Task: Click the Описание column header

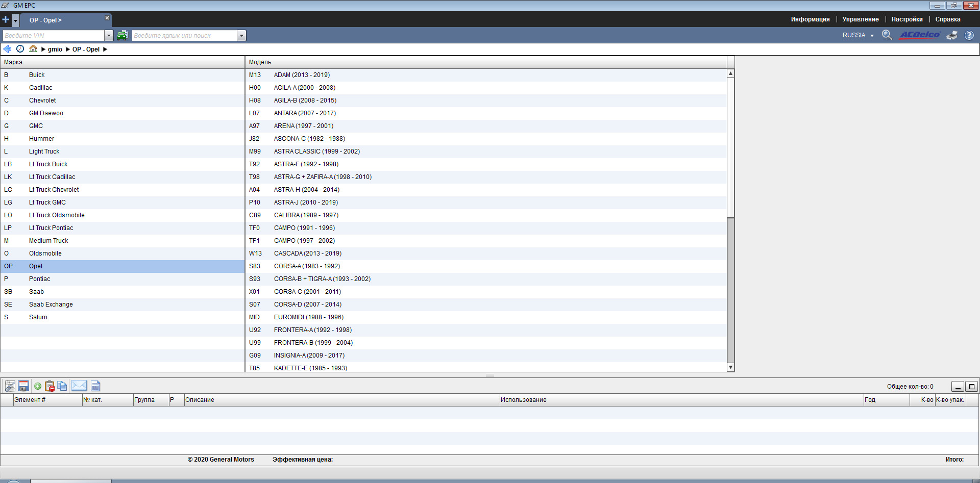Action: point(341,400)
